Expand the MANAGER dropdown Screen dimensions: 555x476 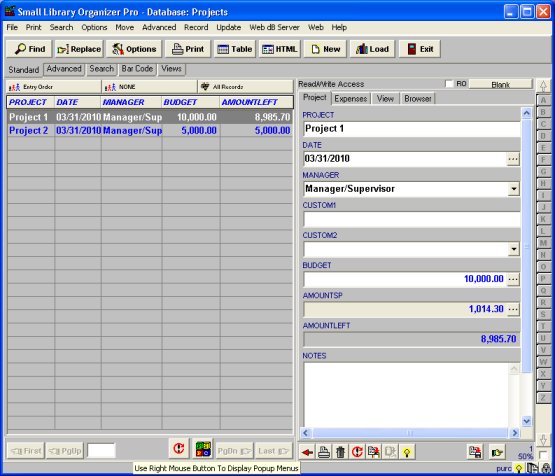click(514, 189)
